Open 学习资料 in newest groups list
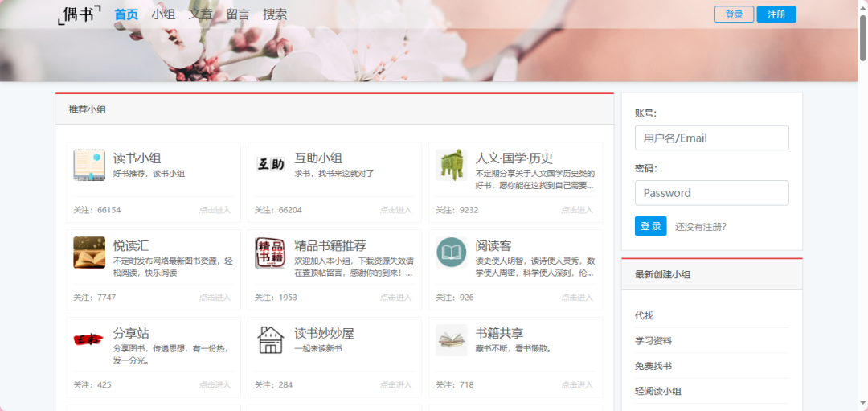868x411 pixels. [x=653, y=341]
